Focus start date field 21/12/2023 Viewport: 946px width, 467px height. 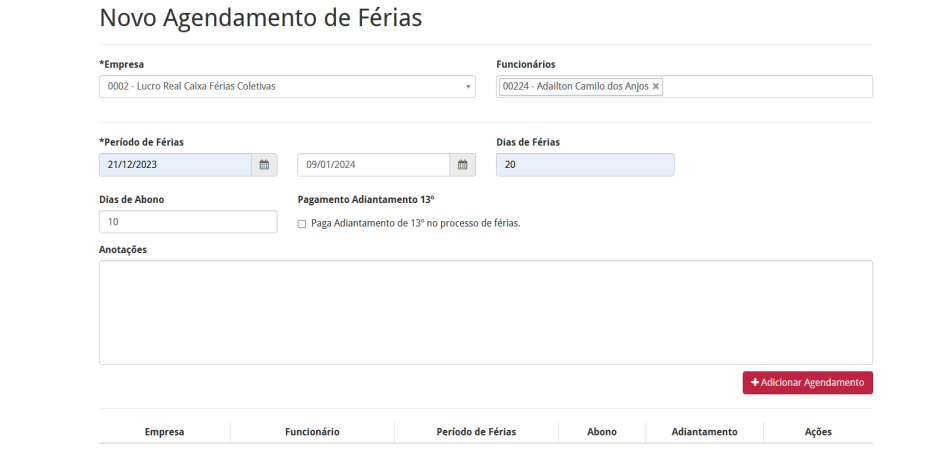(x=175, y=165)
